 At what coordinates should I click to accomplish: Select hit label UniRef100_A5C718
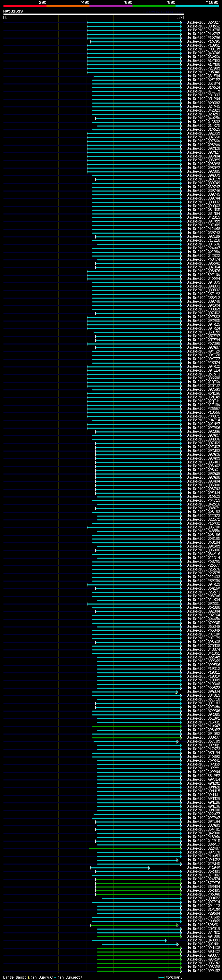pos(203,699)
